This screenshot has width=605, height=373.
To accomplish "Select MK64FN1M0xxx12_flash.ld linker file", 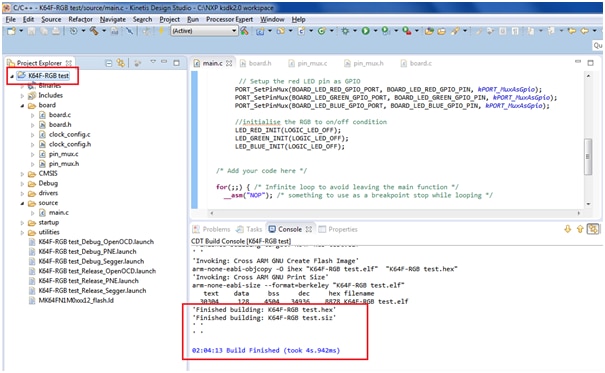I will click(76, 300).
